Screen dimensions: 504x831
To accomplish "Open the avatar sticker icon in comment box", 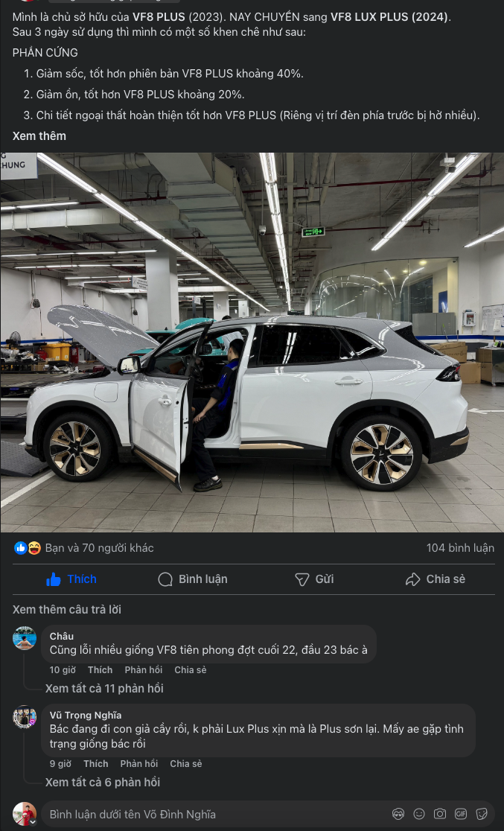I will point(398,814).
